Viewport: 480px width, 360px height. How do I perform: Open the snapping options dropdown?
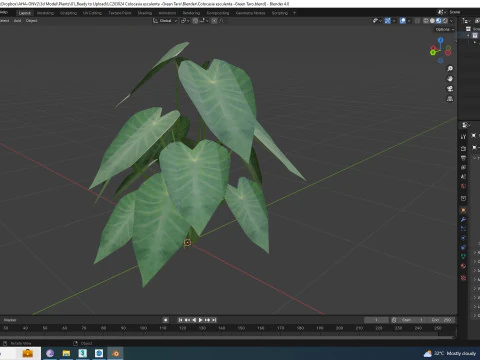[x=204, y=21]
